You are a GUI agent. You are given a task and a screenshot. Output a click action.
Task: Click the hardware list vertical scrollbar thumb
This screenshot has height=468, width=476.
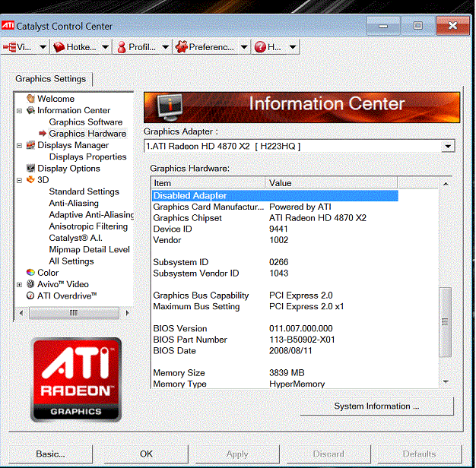[445, 322]
